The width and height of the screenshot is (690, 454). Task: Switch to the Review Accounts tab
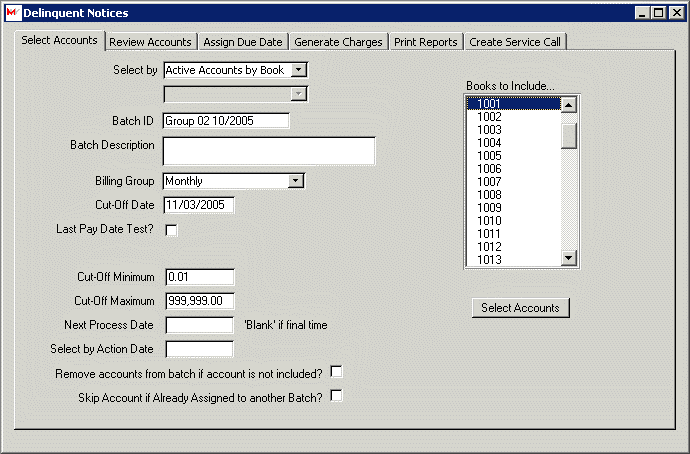(x=150, y=42)
